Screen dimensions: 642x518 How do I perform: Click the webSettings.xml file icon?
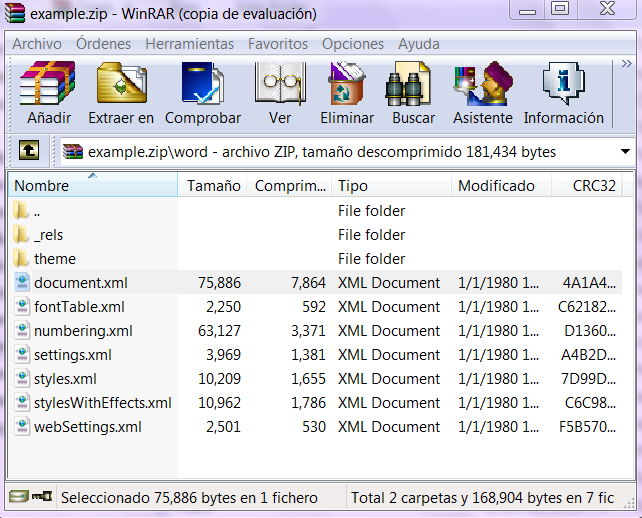click(22, 427)
